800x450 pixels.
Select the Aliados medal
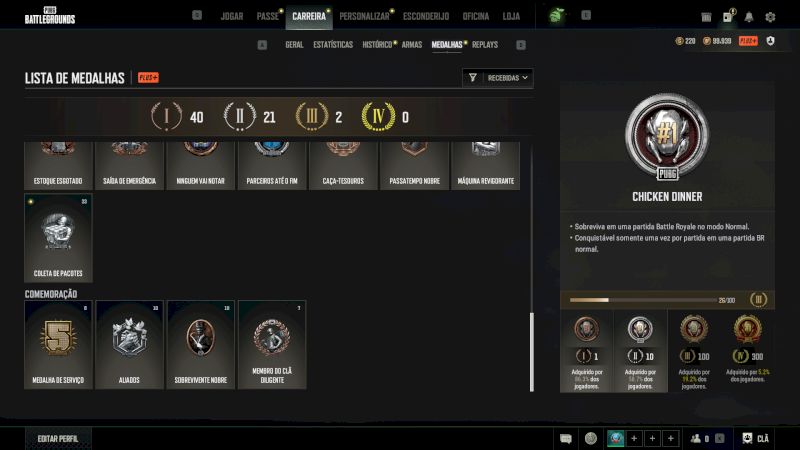[x=129, y=345]
